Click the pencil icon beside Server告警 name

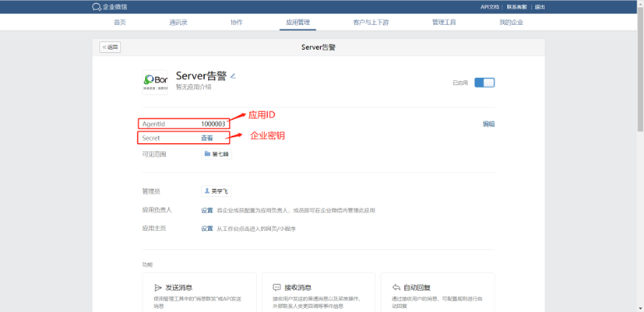(x=233, y=76)
